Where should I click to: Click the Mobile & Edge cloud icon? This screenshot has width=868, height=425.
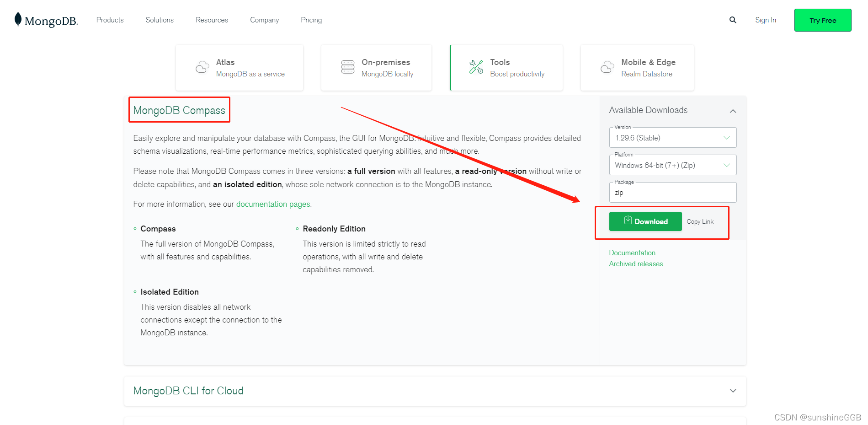[x=607, y=67]
